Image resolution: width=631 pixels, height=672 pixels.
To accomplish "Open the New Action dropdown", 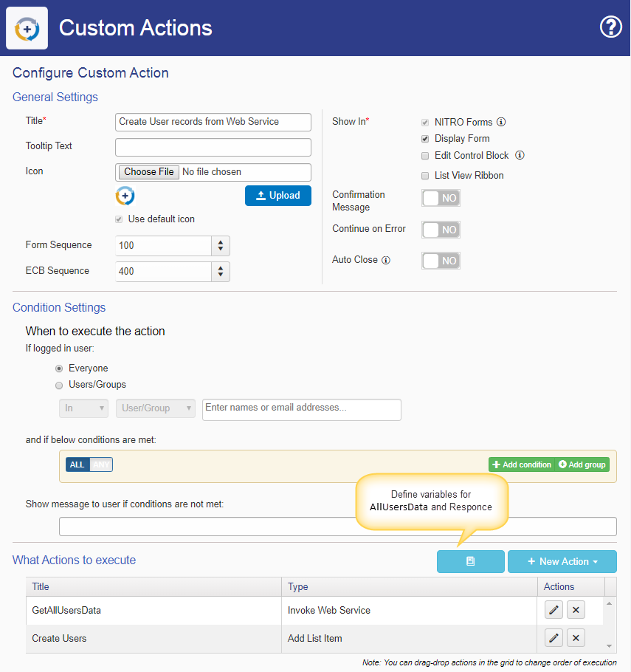I will coord(562,561).
